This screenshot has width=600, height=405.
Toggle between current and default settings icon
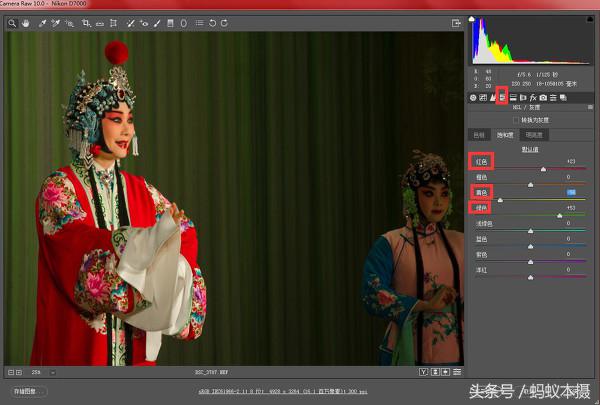pos(457,372)
